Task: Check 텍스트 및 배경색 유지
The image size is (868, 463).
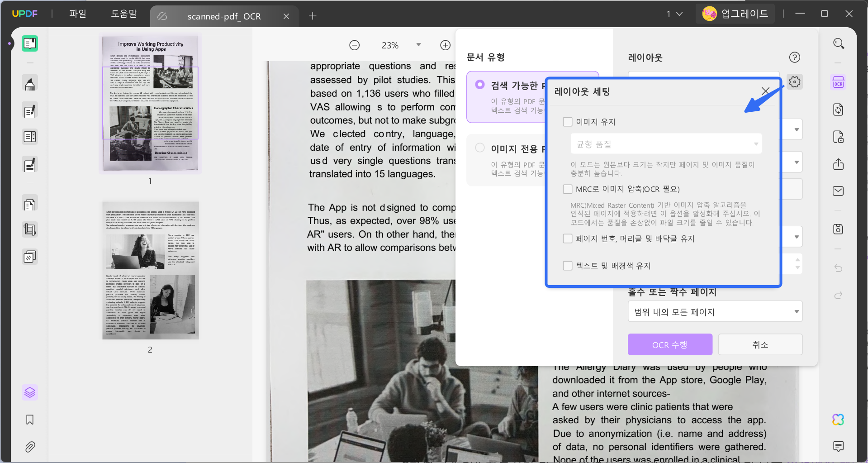Action: 568,266
